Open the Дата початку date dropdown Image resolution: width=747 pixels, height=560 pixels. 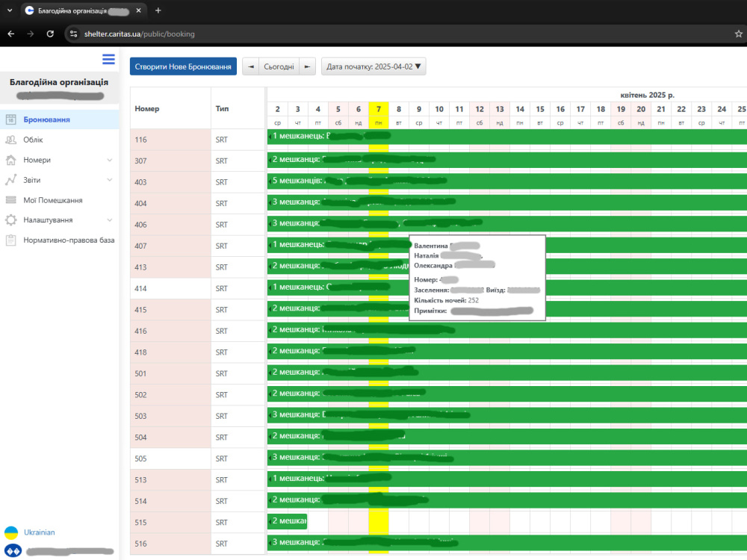[x=373, y=66]
